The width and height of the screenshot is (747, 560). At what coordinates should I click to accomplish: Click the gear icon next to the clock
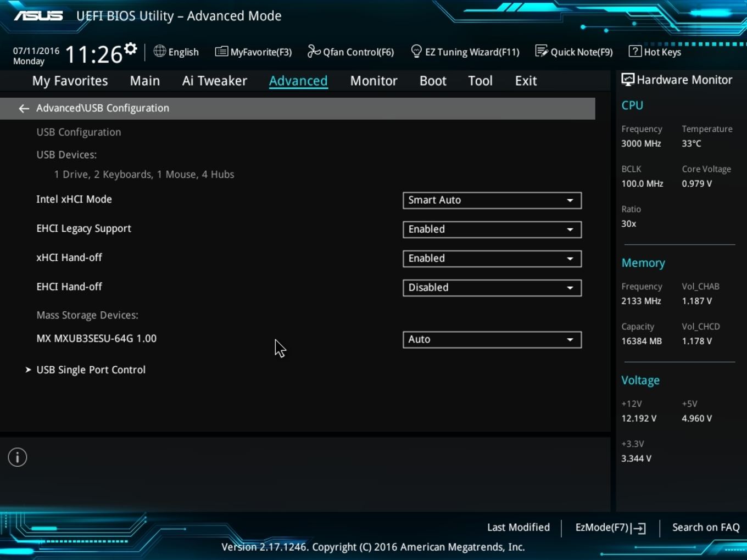point(130,49)
